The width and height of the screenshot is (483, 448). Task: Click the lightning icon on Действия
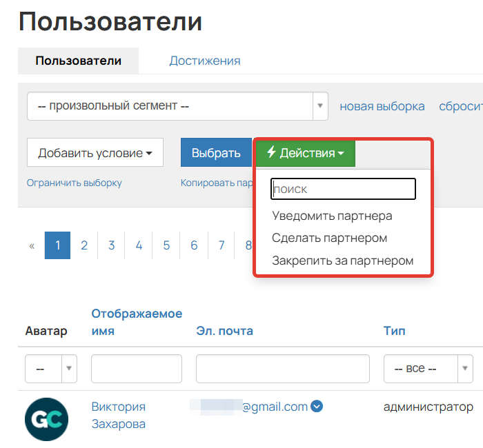coord(271,152)
